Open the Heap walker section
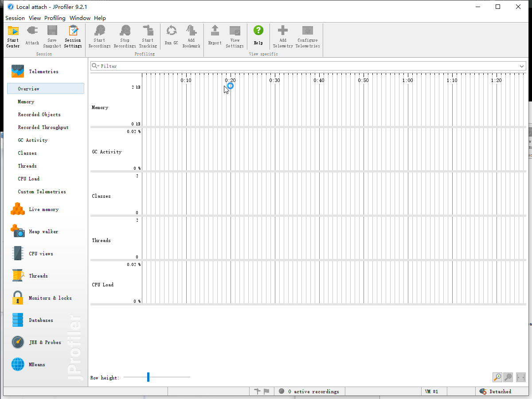 tap(43, 231)
